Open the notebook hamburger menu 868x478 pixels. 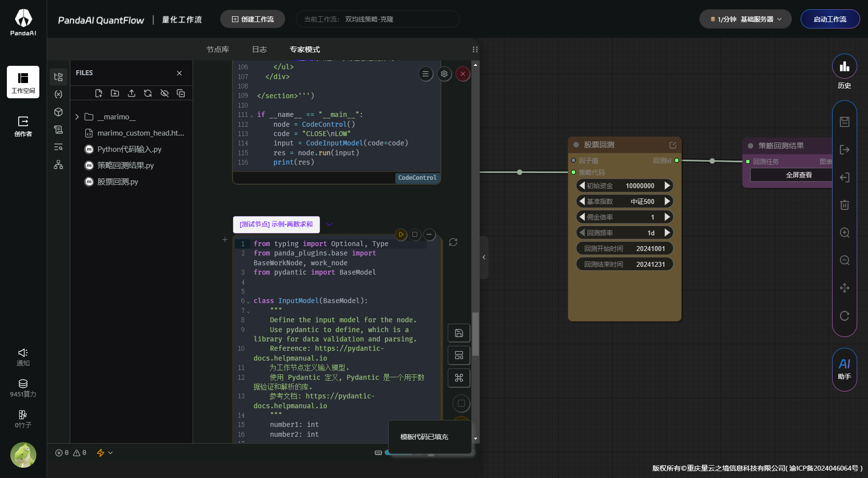click(426, 74)
